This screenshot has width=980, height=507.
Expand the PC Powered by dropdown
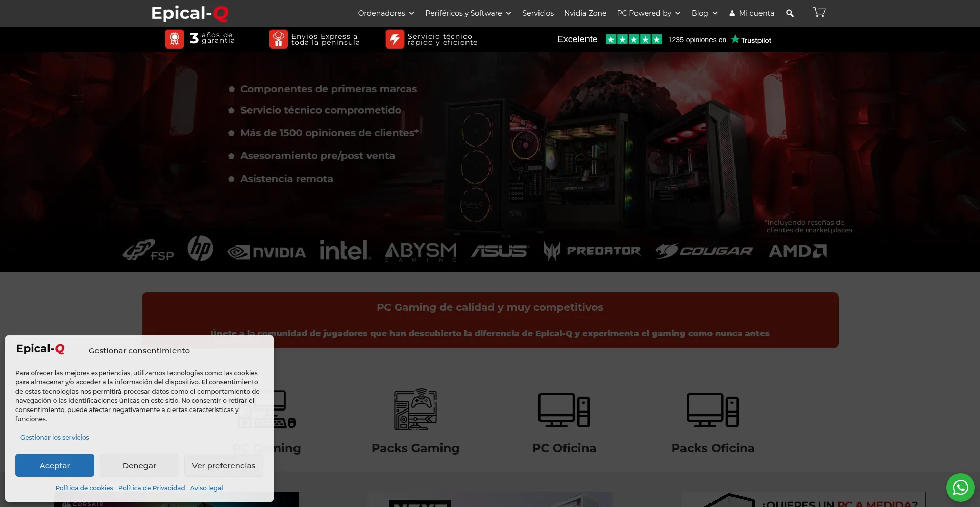point(648,13)
